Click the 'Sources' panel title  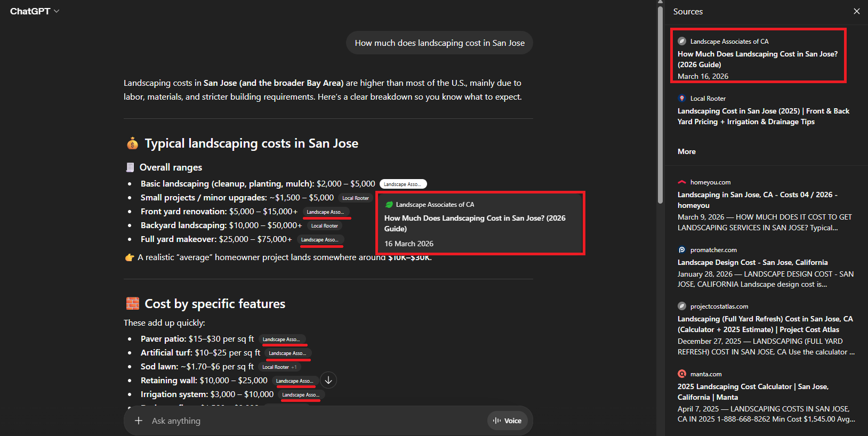click(688, 11)
